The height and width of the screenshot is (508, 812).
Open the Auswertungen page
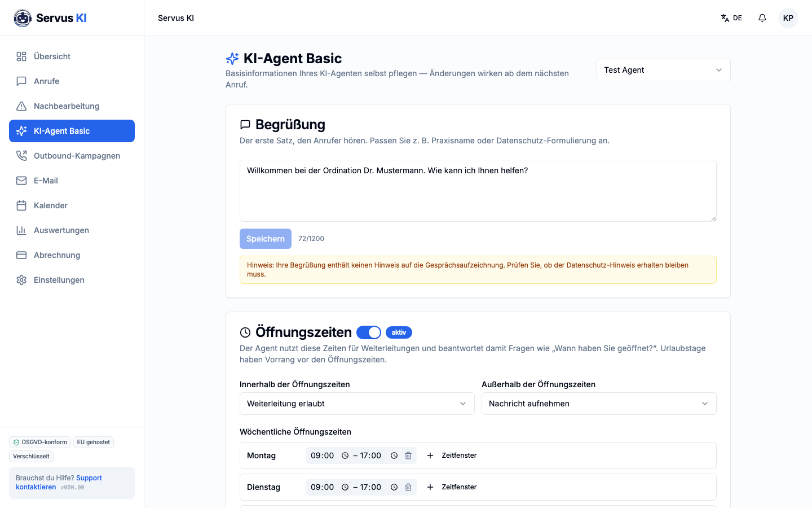pos(72,230)
